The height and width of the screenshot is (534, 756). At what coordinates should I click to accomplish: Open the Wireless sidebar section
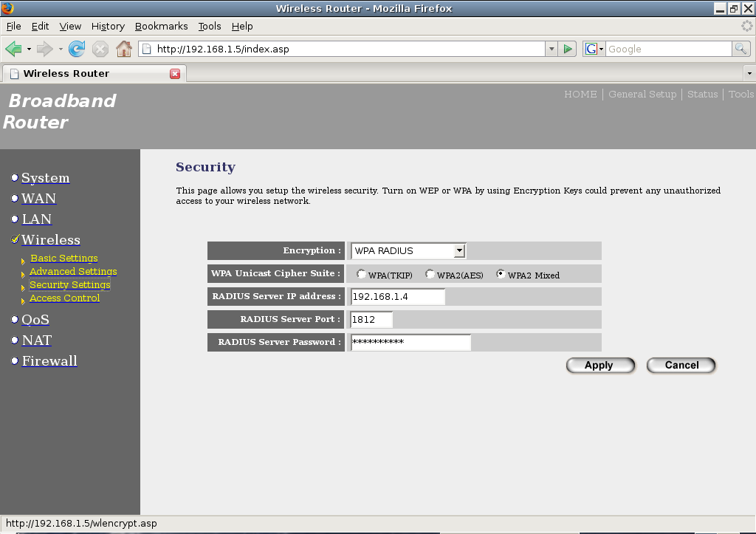click(x=51, y=240)
